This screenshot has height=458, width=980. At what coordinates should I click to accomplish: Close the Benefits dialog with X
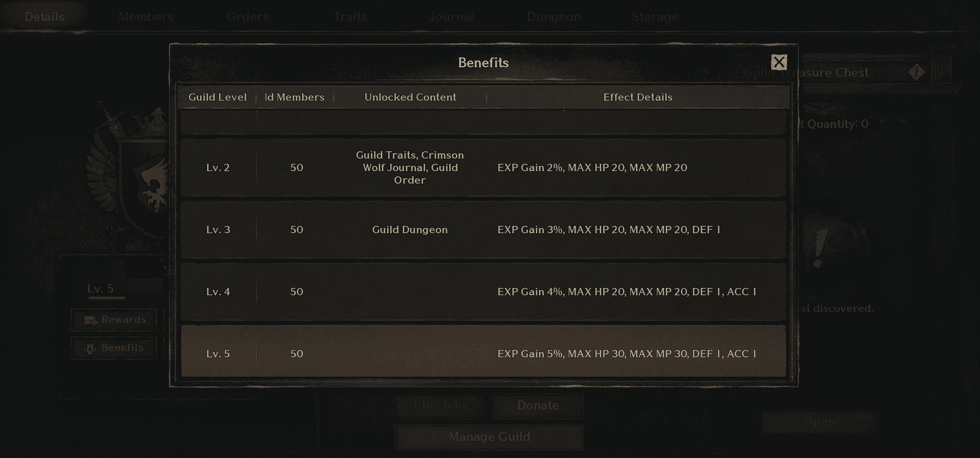tap(779, 63)
